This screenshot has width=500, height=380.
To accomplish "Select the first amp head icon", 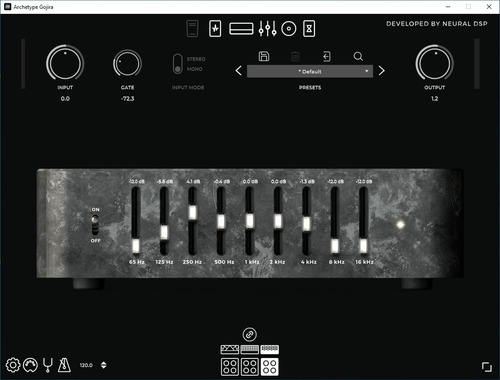I will [230, 349].
